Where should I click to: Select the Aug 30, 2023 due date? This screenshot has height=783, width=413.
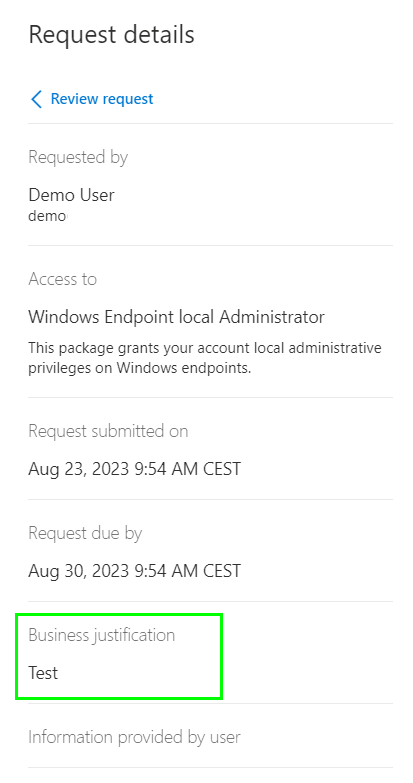click(x=134, y=571)
